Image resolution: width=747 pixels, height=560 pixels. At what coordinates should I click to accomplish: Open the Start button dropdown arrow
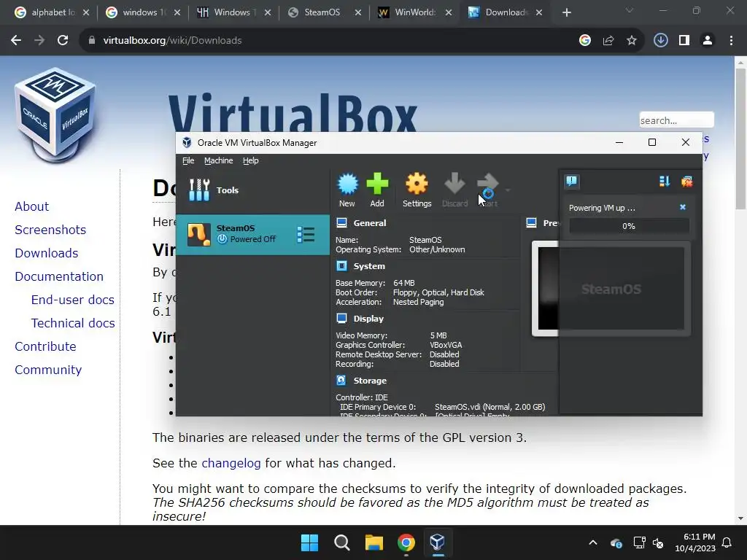(x=508, y=190)
